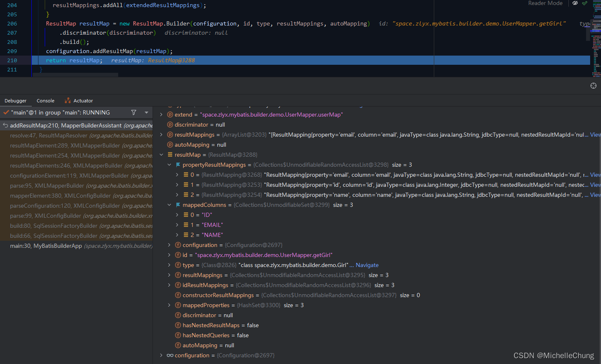Expand bottom configuration Configuration@2697 watch node
This screenshot has height=364, width=601.
coord(161,355)
